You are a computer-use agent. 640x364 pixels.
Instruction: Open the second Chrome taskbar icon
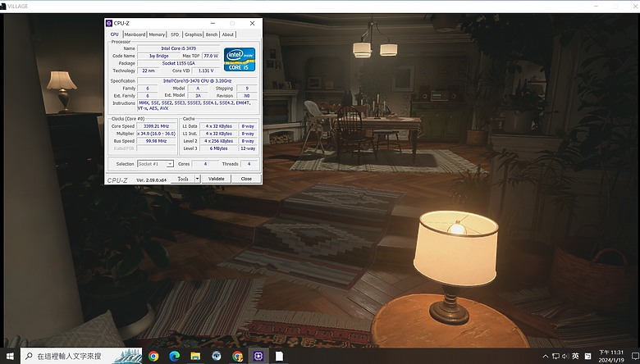[237, 357]
